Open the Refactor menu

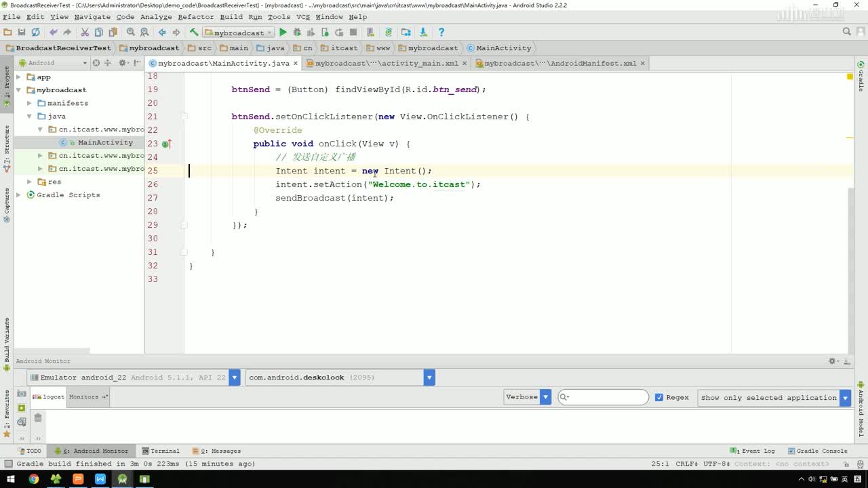[x=195, y=17]
